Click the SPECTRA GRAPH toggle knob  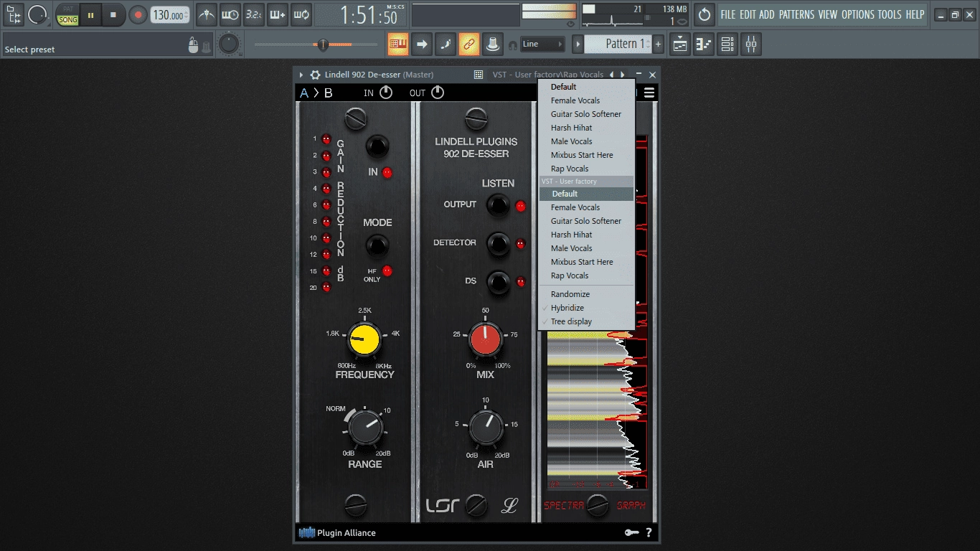[x=597, y=506]
